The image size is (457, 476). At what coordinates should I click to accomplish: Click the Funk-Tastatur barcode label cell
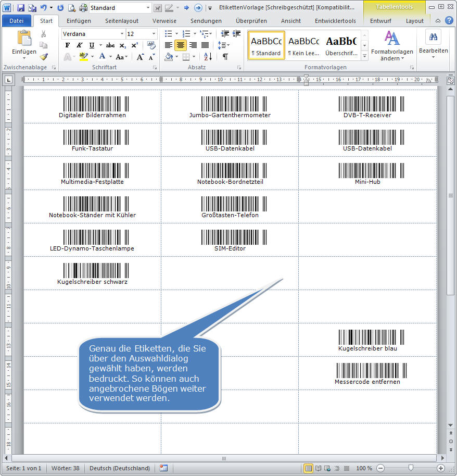(92, 140)
